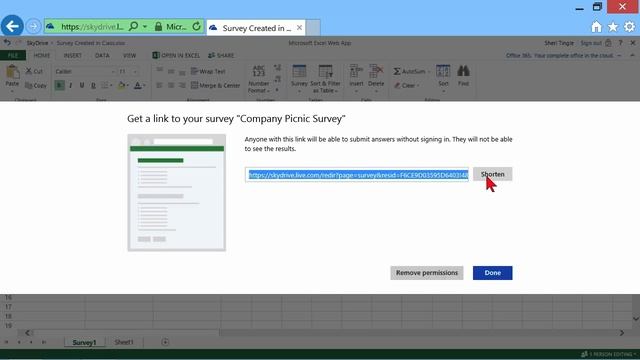Collapse the ribbon with the up chevron
The width and height of the screenshot is (640, 360).
632,55
